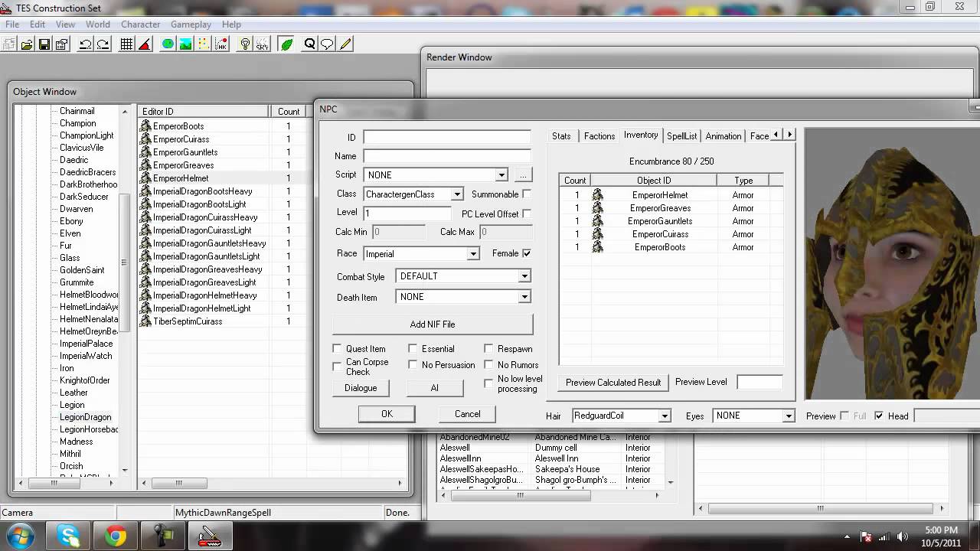
Task: Open the Combat Style dropdown
Action: (x=524, y=276)
